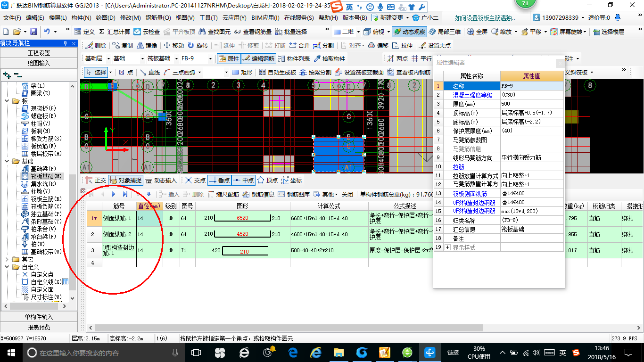
Task: Expand the 其它 tree folder
Action: point(7,259)
